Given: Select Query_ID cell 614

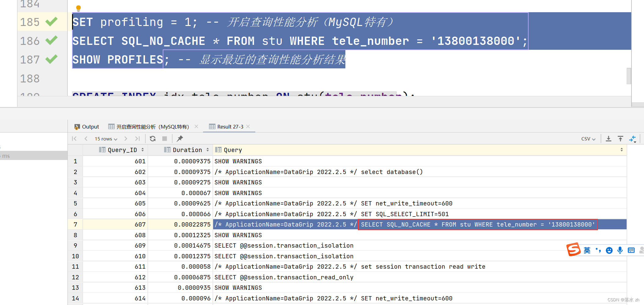Looking at the screenshot, I should [115, 298].
